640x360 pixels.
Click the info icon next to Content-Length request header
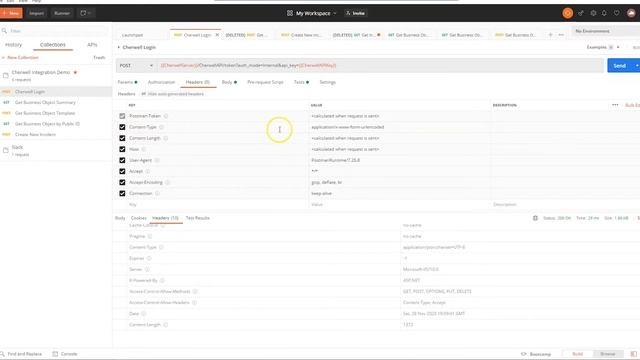pos(166,138)
